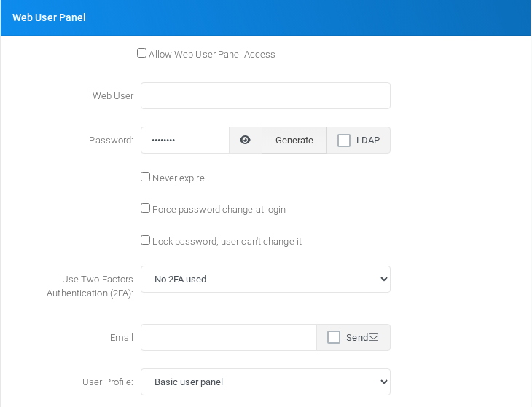This screenshot has height=407, width=532.
Task: Tick the LDAP checkbox
Action: click(344, 141)
